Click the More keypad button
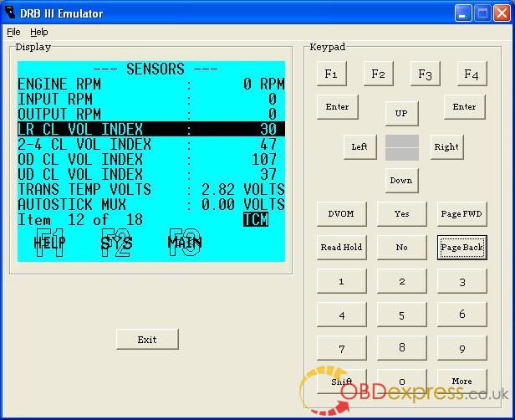The image size is (515, 420). (461, 382)
